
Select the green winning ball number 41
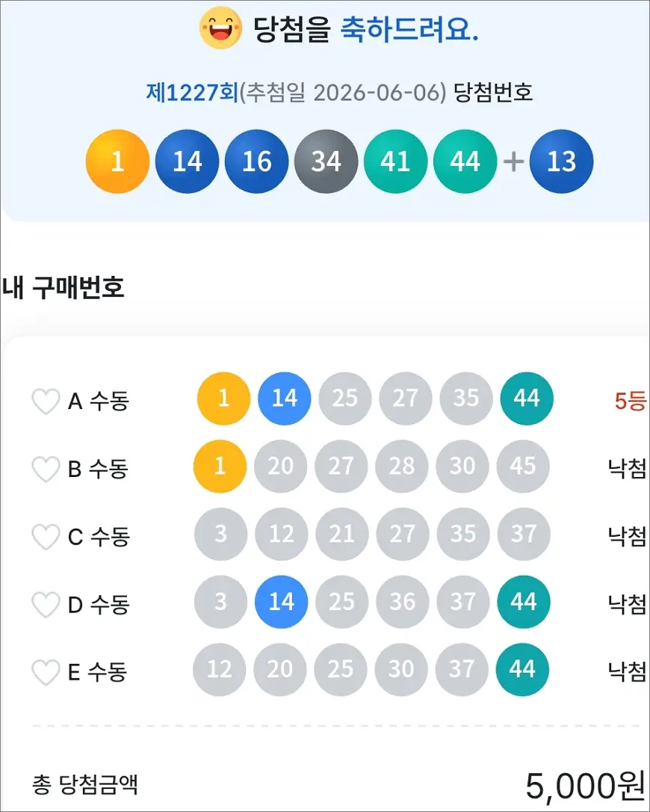[395, 162]
